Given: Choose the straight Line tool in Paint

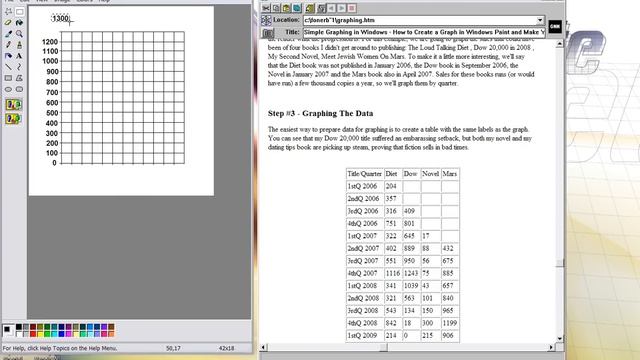Looking at the screenshot, I should pyautogui.click(x=8, y=67).
